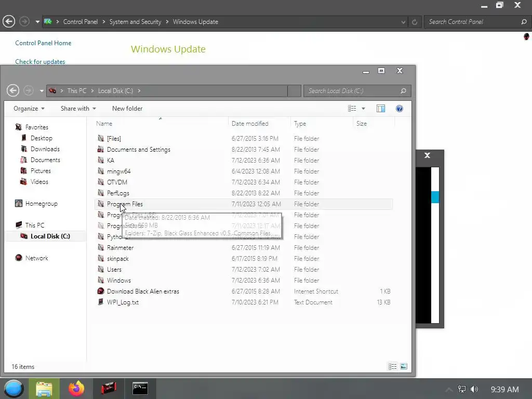Show hidden tray icons arrow

tap(448, 390)
